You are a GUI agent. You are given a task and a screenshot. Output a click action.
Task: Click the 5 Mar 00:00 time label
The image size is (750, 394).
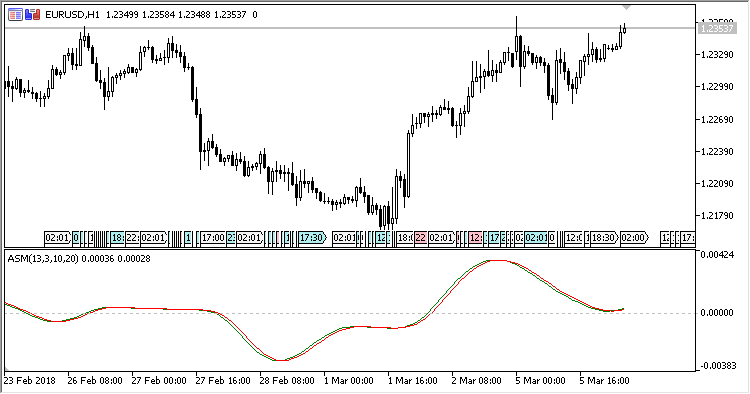coord(541,381)
